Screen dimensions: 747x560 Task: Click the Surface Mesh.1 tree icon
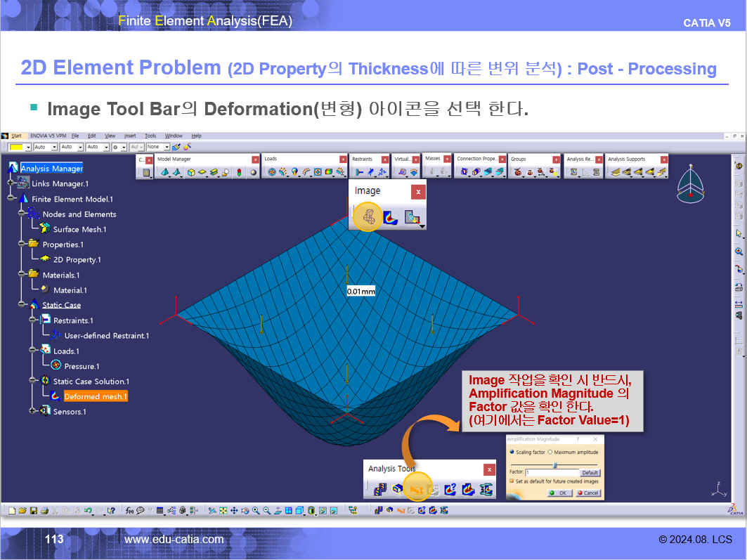point(45,229)
